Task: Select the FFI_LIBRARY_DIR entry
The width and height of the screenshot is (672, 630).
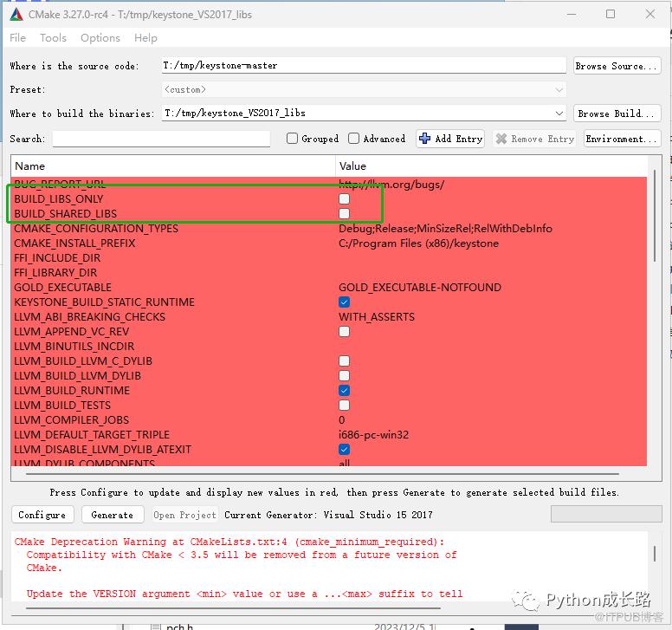Action: coord(55,273)
